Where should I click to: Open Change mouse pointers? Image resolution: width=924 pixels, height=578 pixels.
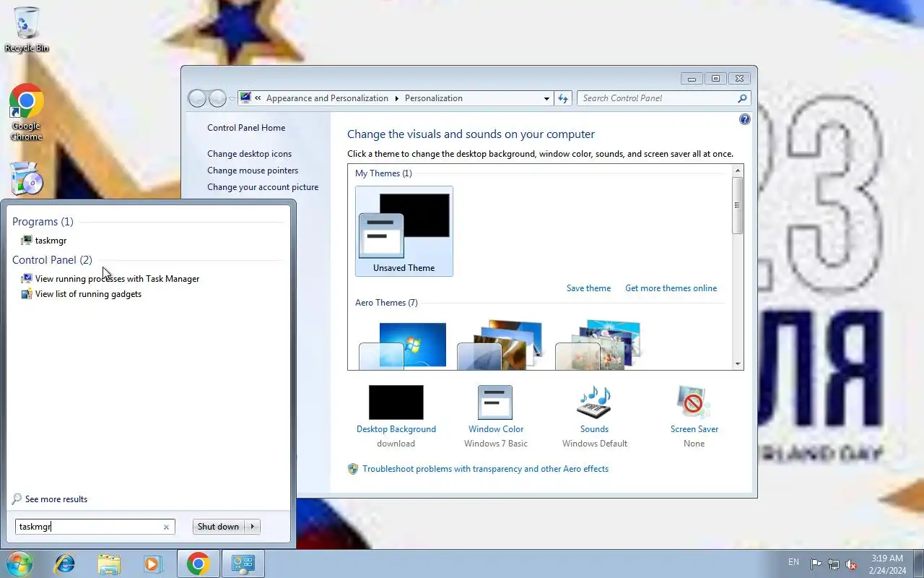pos(253,171)
